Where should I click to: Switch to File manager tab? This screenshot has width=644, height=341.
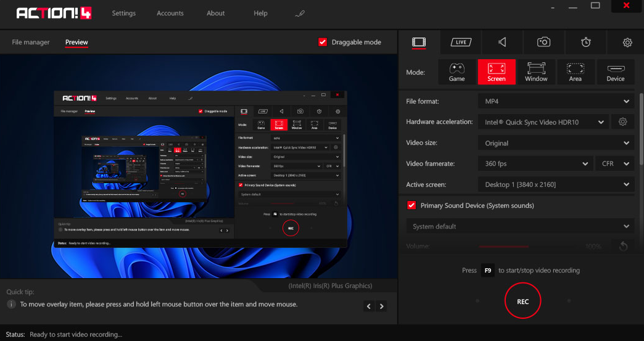pyautogui.click(x=31, y=43)
